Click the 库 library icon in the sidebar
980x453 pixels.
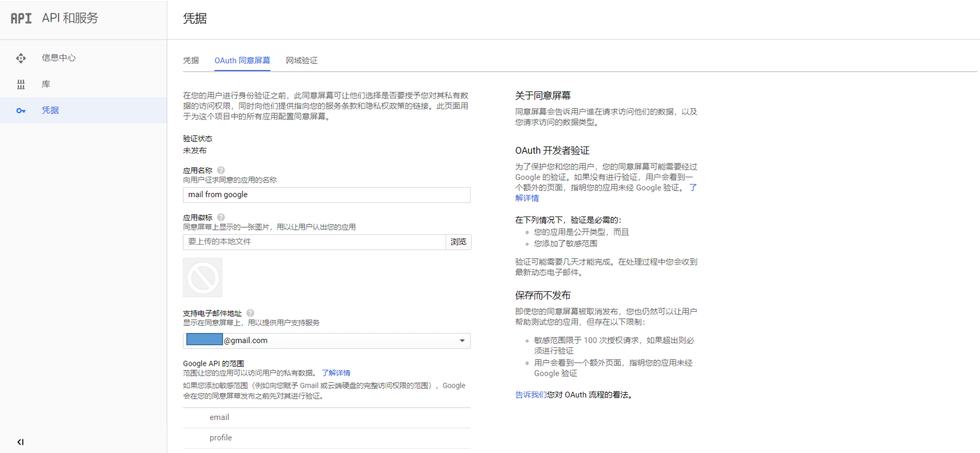click(x=21, y=84)
